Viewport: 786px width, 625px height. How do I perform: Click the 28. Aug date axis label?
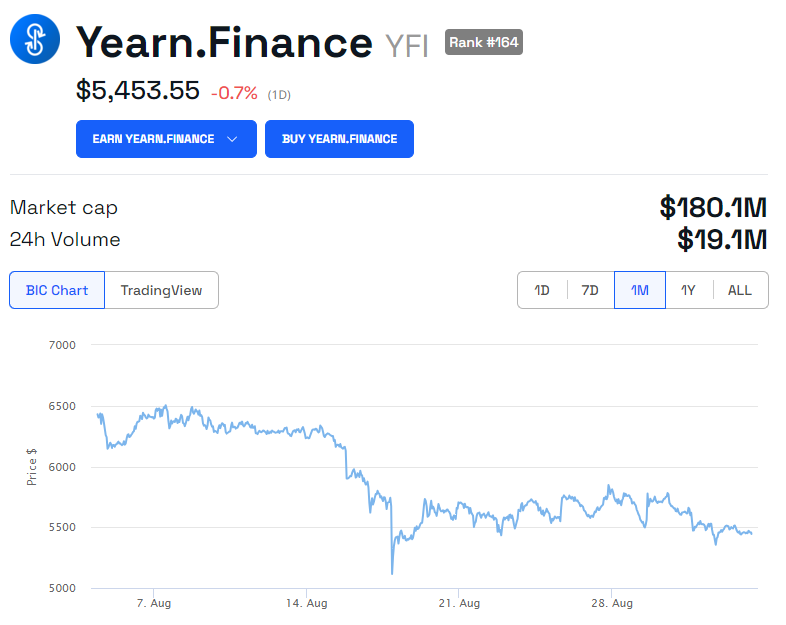pyautogui.click(x=610, y=603)
